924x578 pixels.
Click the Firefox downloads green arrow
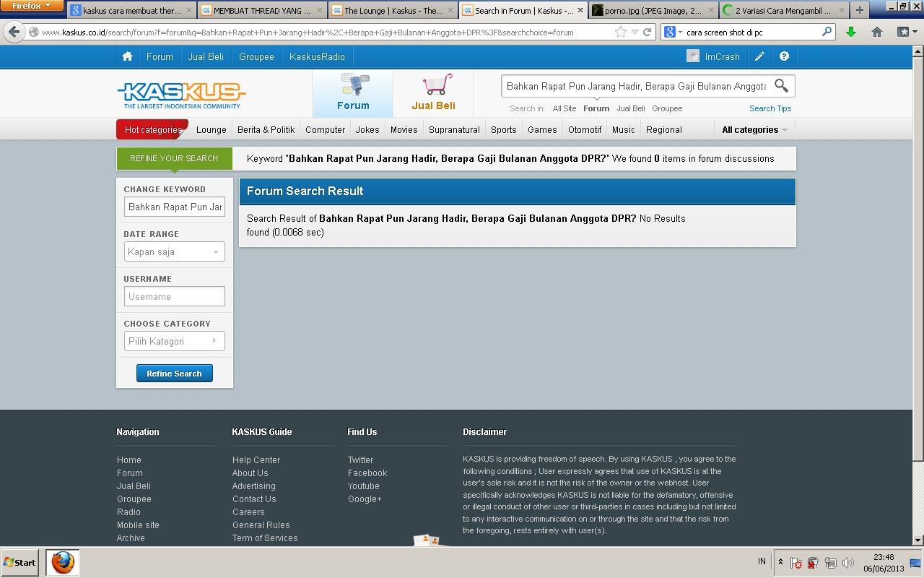[x=851, y=32]
